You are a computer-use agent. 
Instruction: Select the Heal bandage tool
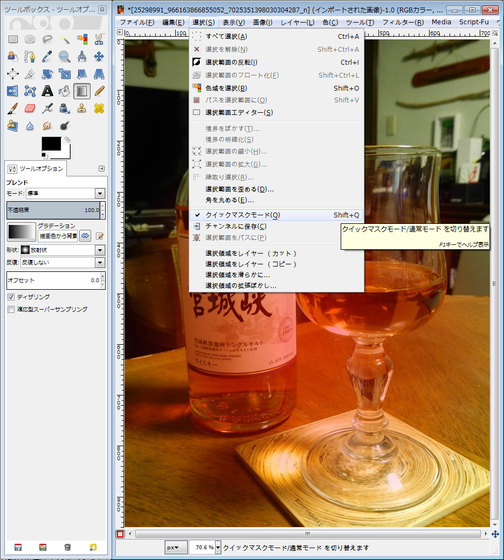(99, 109)
